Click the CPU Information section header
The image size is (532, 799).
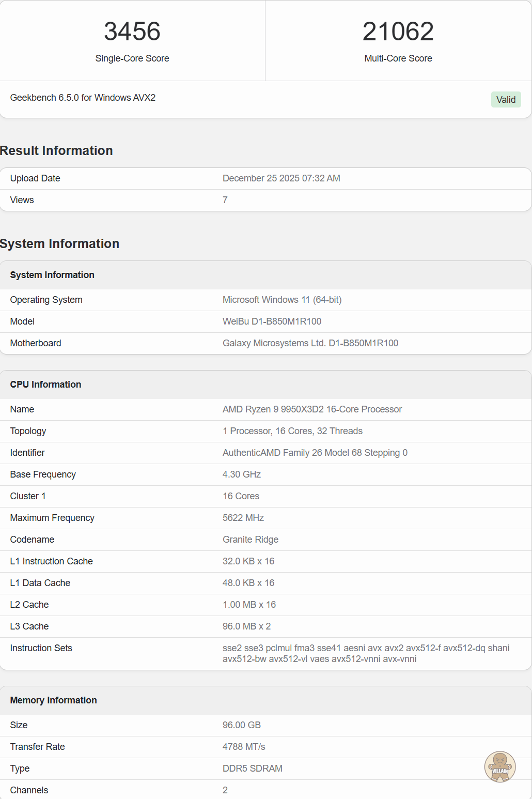(x=45, y=385)
